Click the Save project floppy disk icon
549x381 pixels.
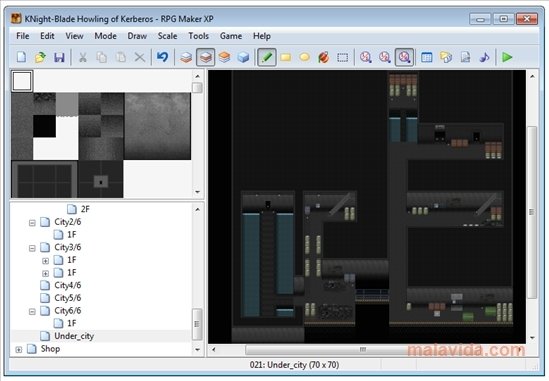tap(59, 57)
